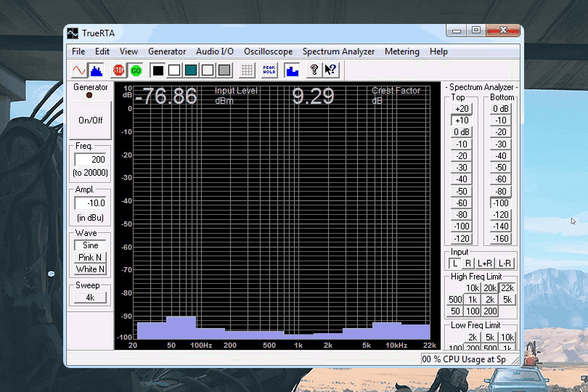Open the Audio I/O menu
This screenshot has width=588, height=392.
coord(215,52)
